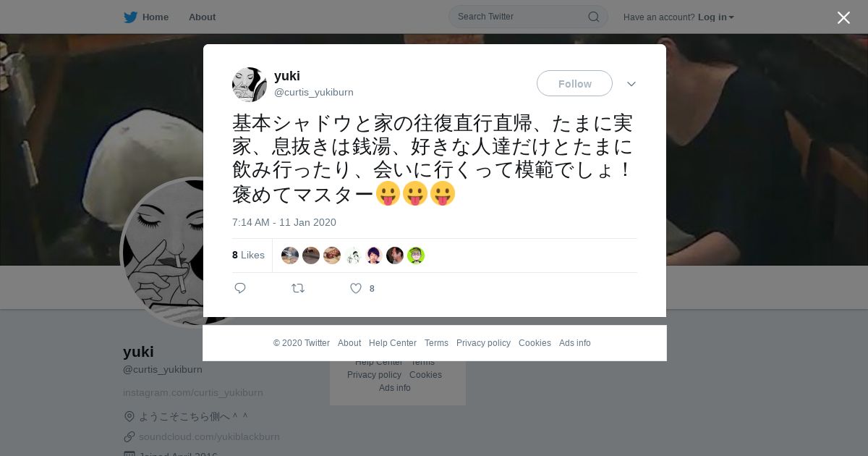The width and height of the screenshot is (868, 456).
Task: Click the retweet arrows icon
Action: pos(298,288)
